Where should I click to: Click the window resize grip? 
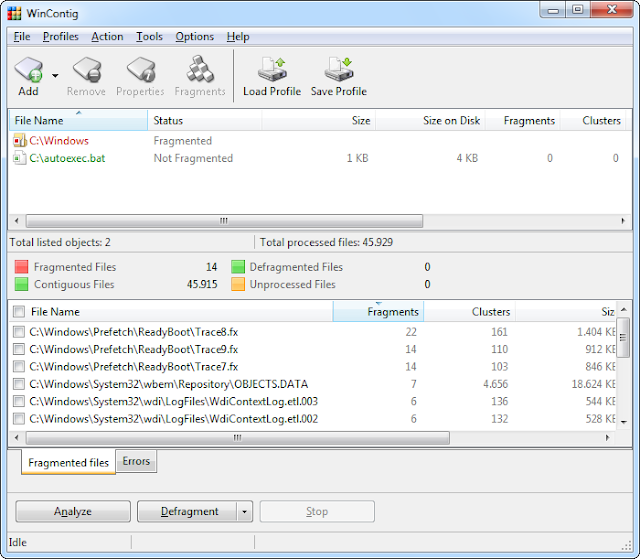pyautogui.click(x=626, y=546)
